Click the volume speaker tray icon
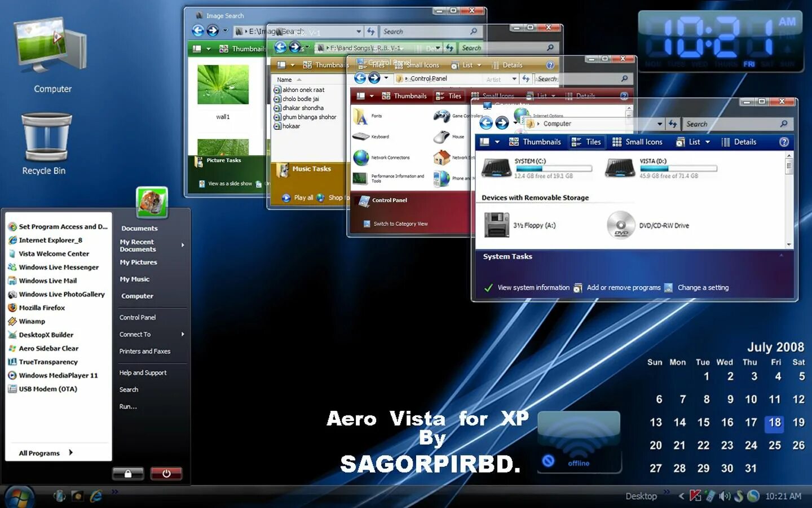This screenshot has height=508, width=812. pyautogui.click(x=725, y=496)
